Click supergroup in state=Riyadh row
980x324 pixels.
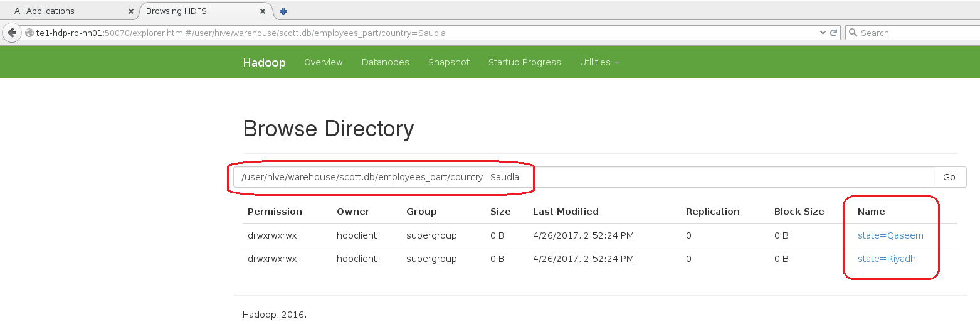tap(431, 259)
